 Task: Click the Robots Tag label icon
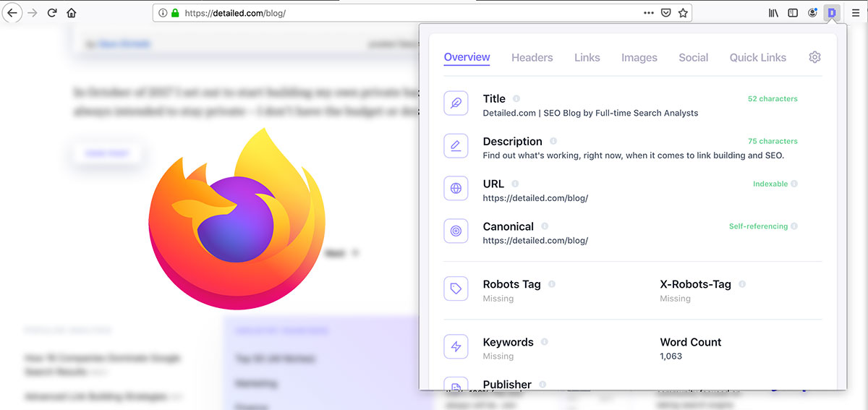point(456,289)
